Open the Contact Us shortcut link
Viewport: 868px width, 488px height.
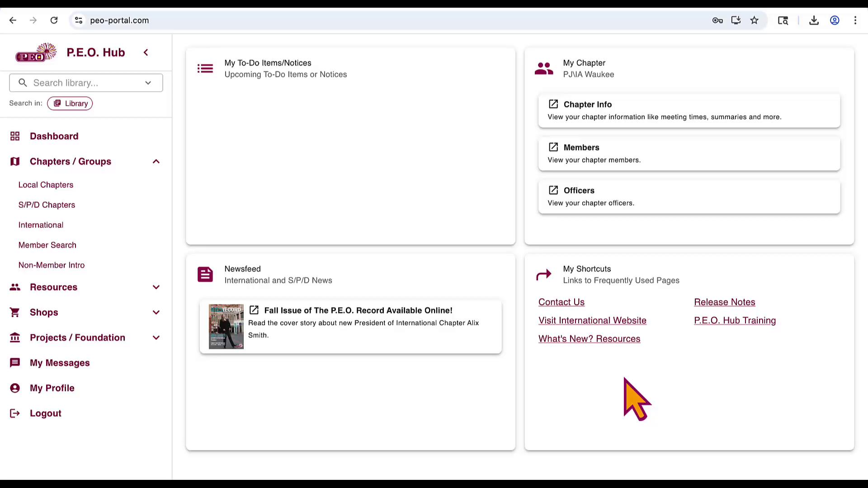[x=561, y=302]
